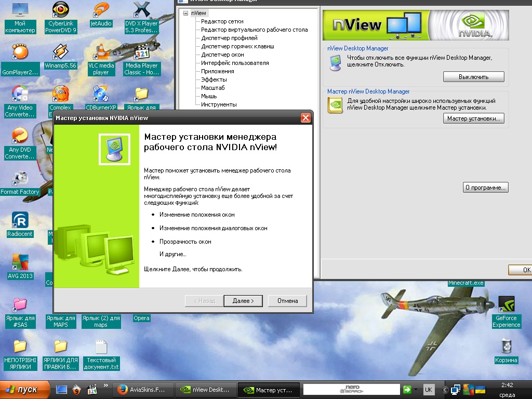
Task: Click the Nero Search input field
Action: click(x=352, y=390)
